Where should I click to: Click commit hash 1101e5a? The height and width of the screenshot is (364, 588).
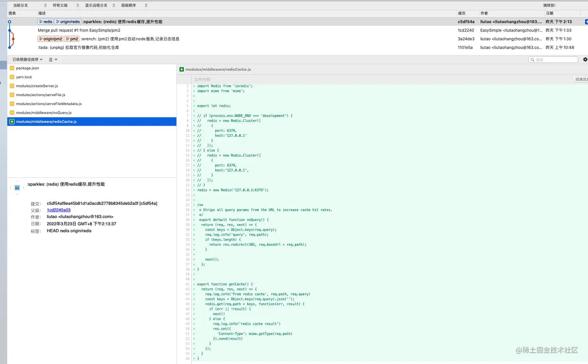(465, 47)
